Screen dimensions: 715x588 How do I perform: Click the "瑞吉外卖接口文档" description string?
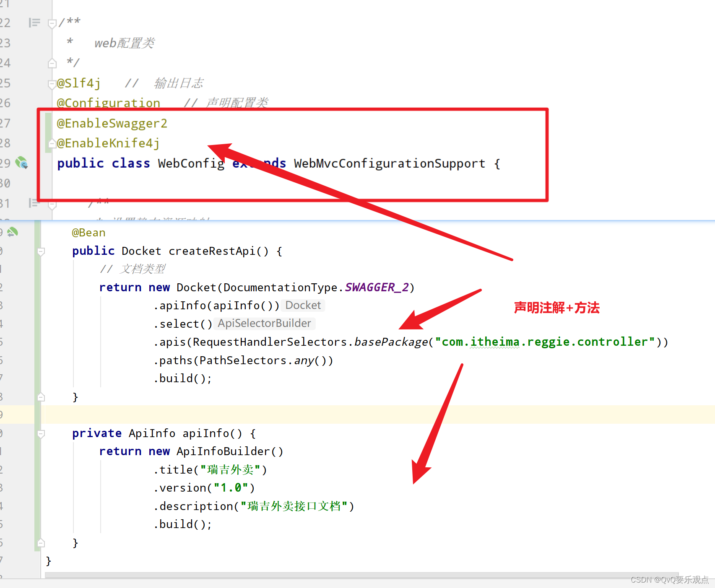pos(294,506)
